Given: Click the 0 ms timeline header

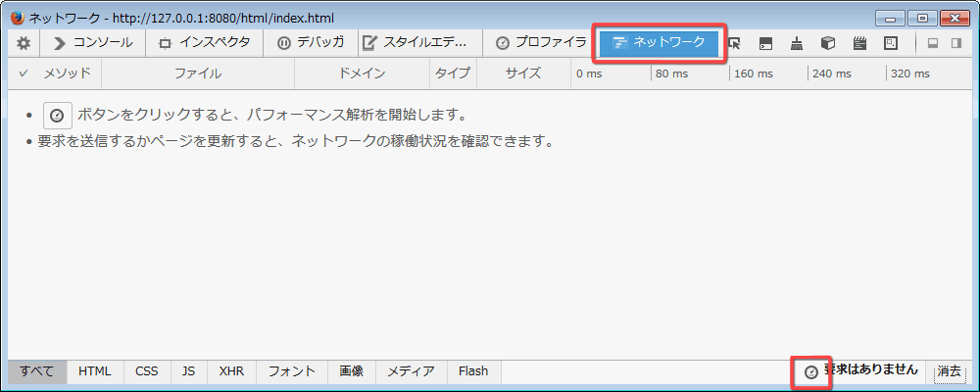Looking at the screenshot, I should point(589,73).
